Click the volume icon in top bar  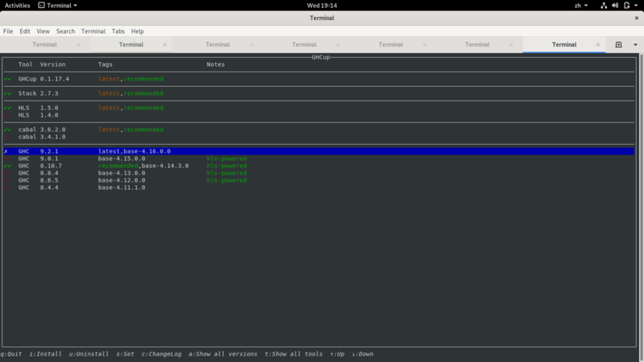[x=615, y=6]
